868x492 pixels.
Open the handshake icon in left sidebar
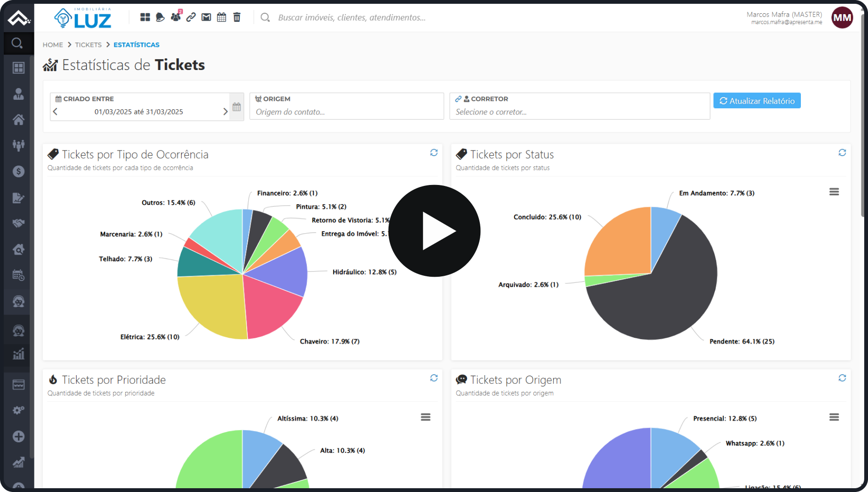[x=18, y=223]
